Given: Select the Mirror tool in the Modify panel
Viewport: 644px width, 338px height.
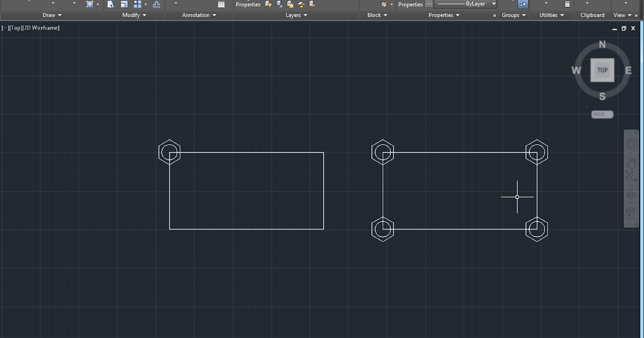Looking at the screenshot, I should click(x=111, y=4).
